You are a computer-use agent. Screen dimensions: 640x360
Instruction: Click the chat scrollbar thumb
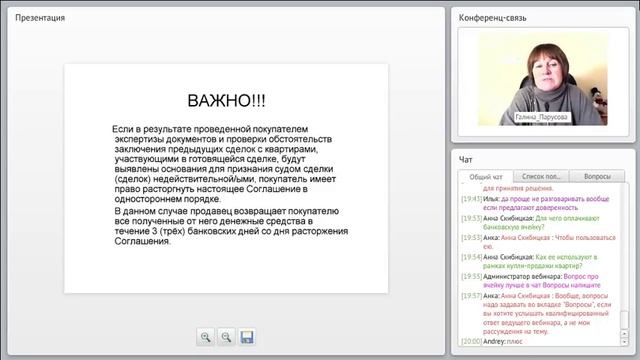[624, 319]
